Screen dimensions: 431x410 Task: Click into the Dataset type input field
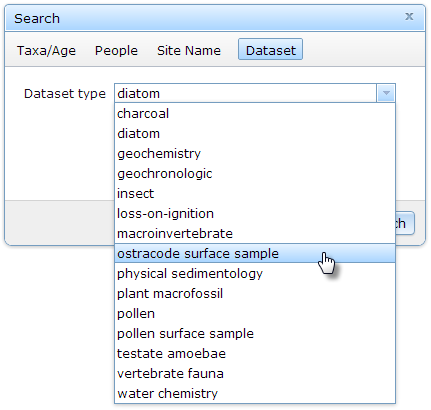[246, 93]
